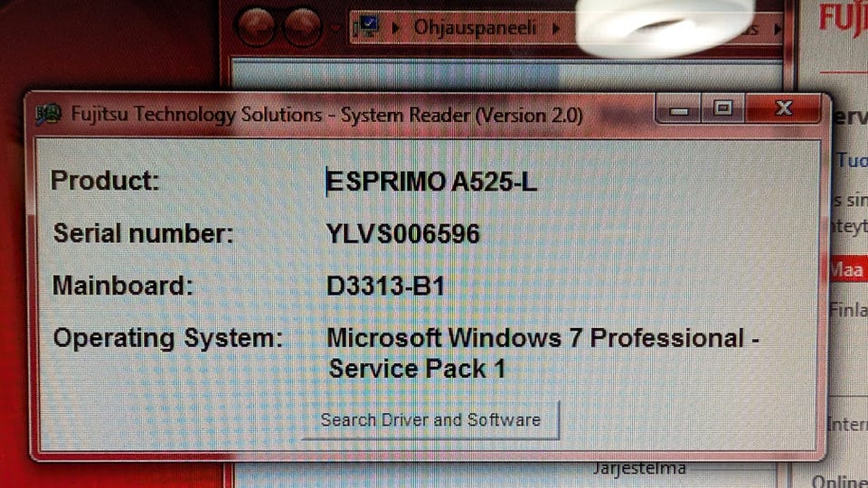The image size is (868, 488).
Task: Select the serial number YLVS006596
Action: coord(403,233)
